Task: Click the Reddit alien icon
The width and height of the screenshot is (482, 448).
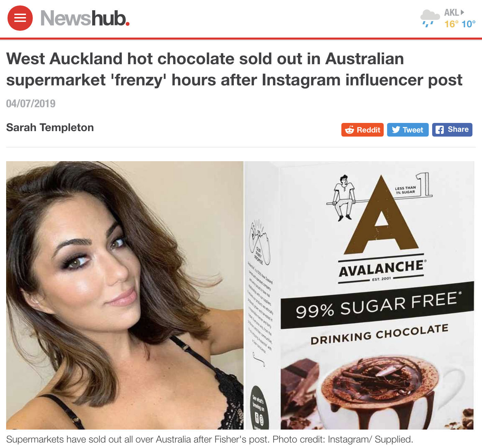Action: (350, 130)
